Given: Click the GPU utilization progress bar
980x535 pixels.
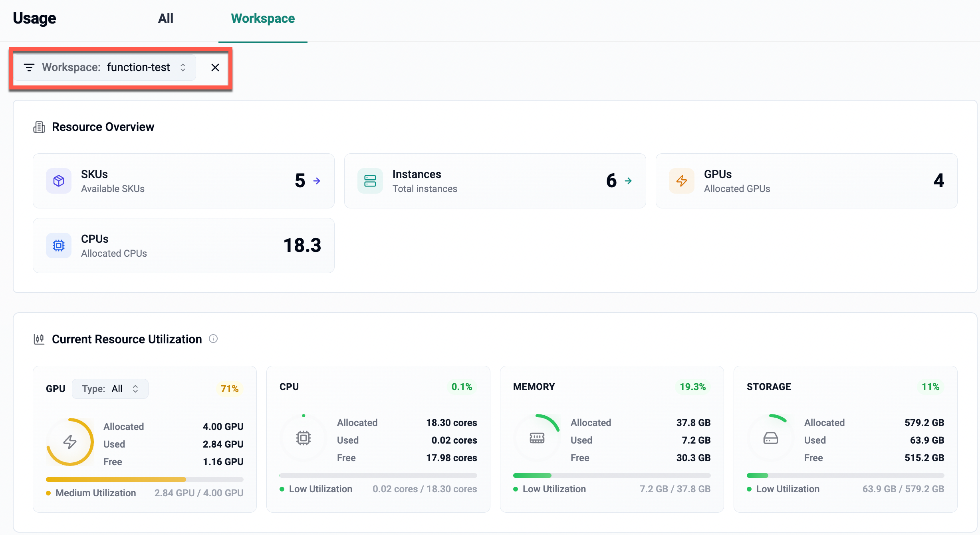Looking at the screenshot, I should pyautogui.click(x=145, y=479).
